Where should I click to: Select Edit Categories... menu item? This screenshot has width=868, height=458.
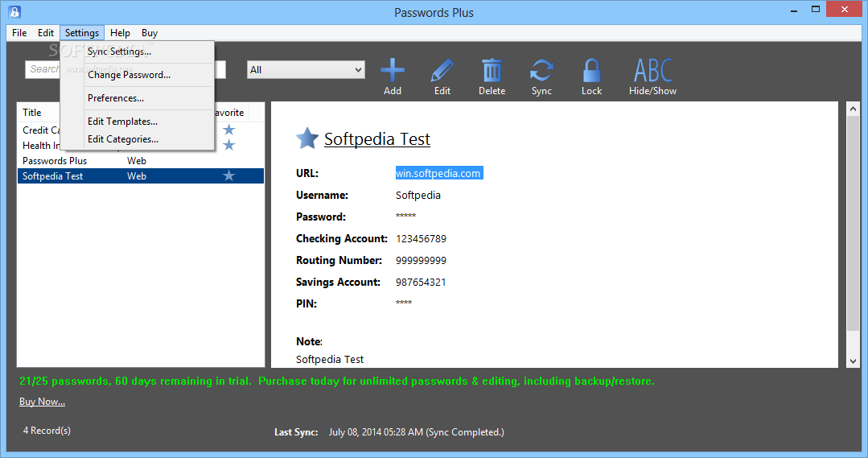point(137,139)
